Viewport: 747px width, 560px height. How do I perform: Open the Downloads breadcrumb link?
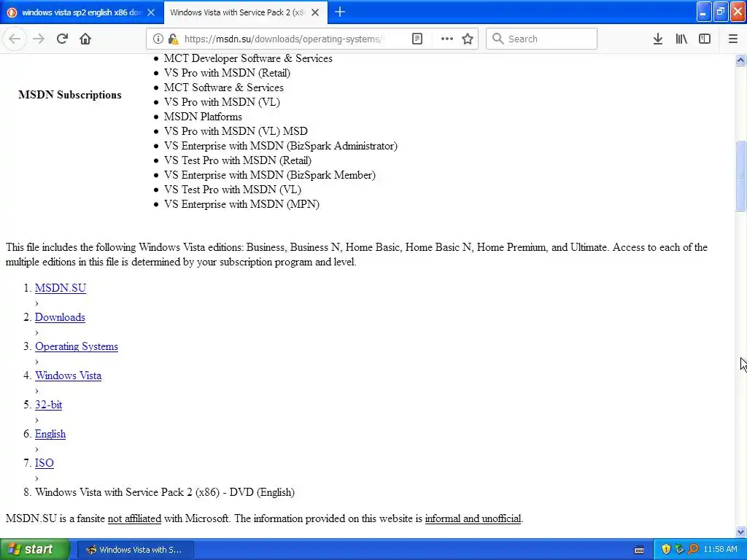pyautogui.click(x=60, y=317)
